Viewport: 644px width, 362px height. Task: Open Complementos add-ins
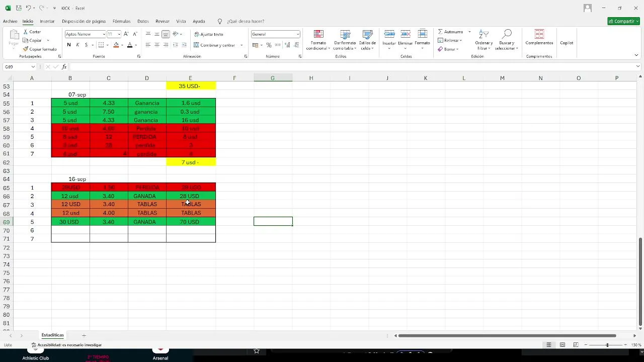(x=539, y=38)
